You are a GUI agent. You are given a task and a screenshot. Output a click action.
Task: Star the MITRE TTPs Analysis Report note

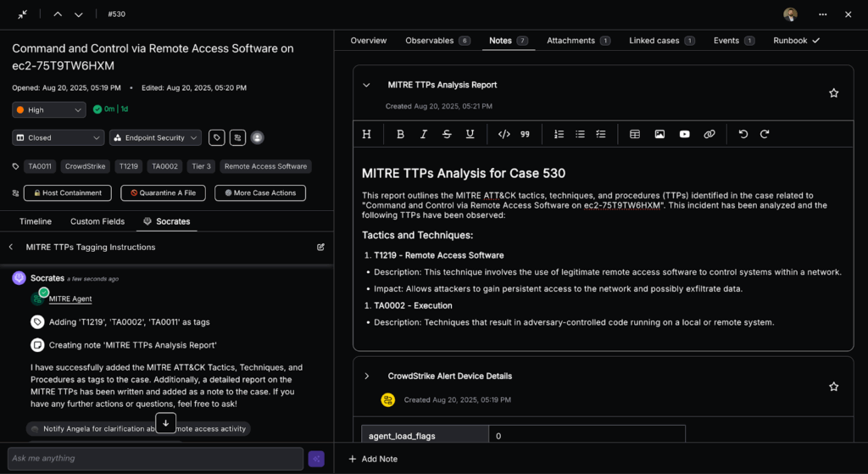coord(833,93)
